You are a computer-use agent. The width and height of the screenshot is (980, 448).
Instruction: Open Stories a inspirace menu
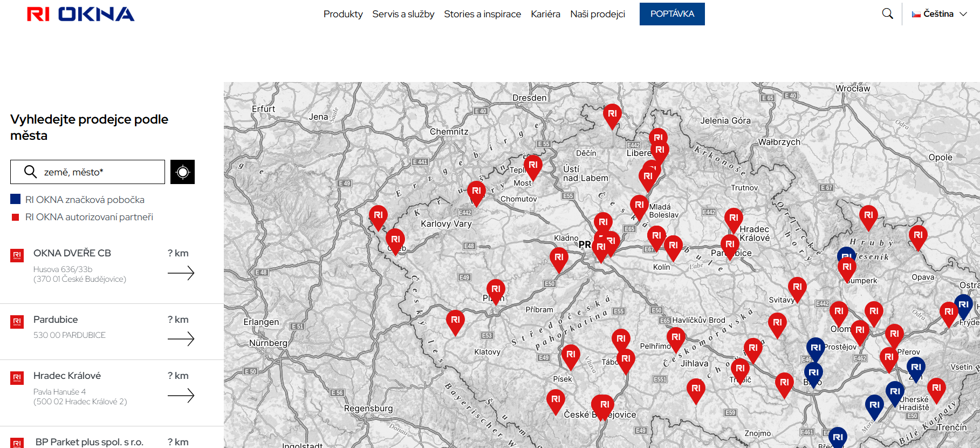click(482, 14)
